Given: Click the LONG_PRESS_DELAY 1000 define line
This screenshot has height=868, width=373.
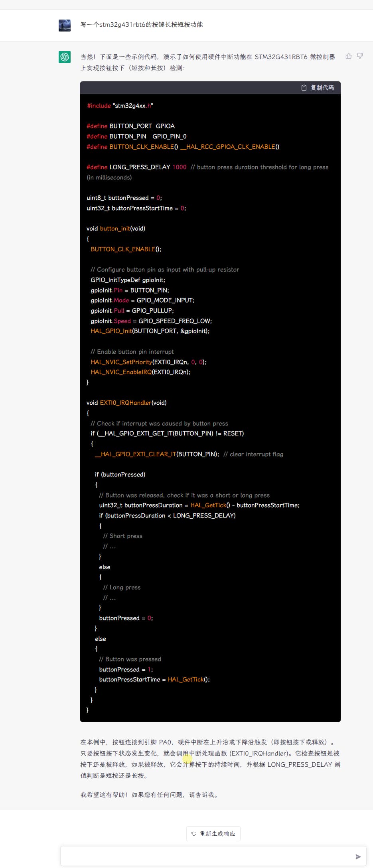Looking at the screenshot, I should [136, 167].
